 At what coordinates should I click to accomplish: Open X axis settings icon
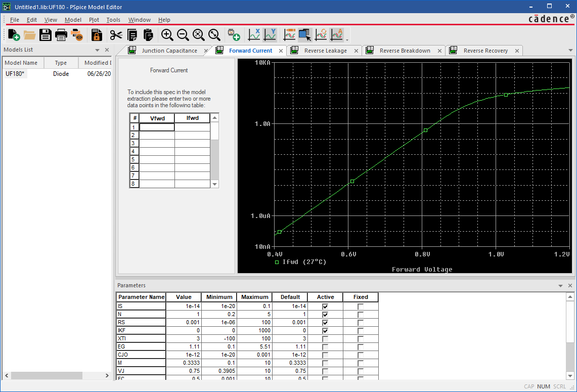254,35
